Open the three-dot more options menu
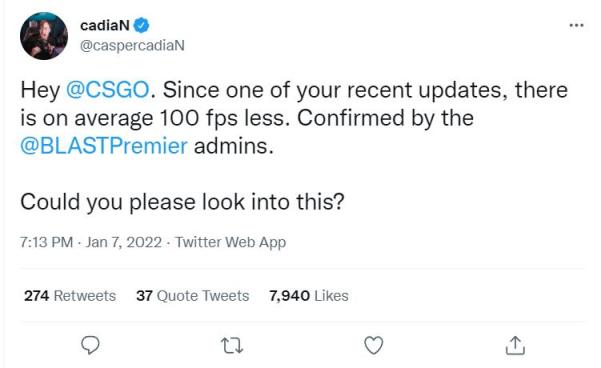Screen dimensions: 601x368 [x=576, y=25]
